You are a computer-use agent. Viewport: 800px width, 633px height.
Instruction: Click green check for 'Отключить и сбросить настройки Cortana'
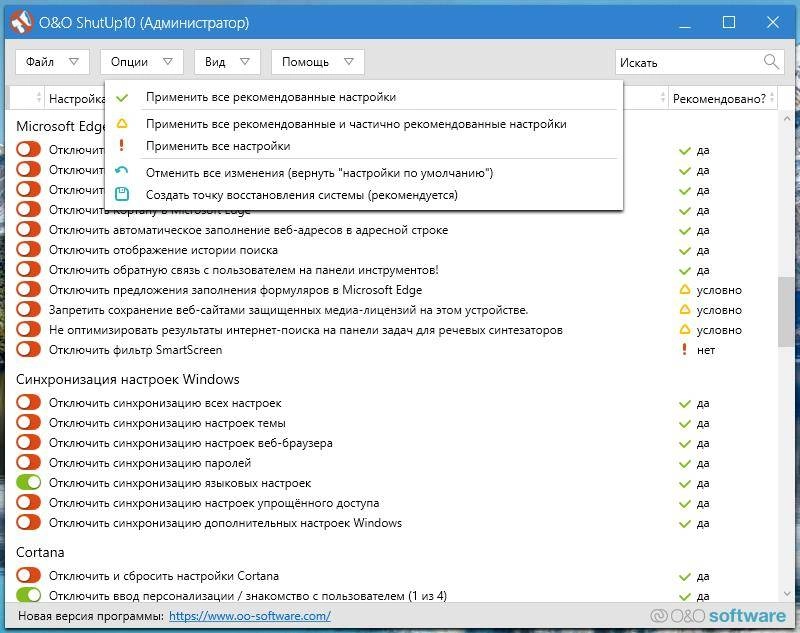685,577
